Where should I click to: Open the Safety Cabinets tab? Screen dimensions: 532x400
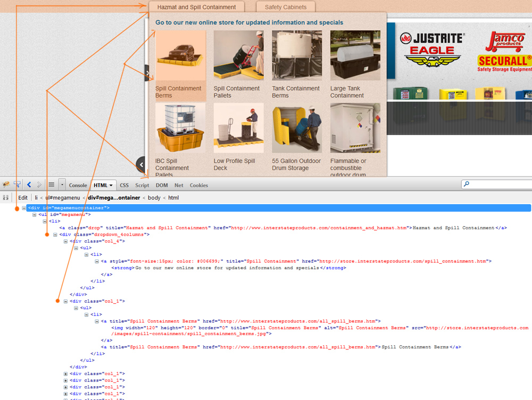pyautogui.click(x=285, y=6)
